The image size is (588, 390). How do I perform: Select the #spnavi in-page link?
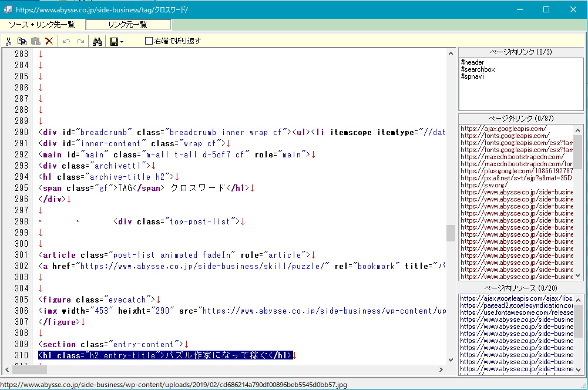[472, 76]
